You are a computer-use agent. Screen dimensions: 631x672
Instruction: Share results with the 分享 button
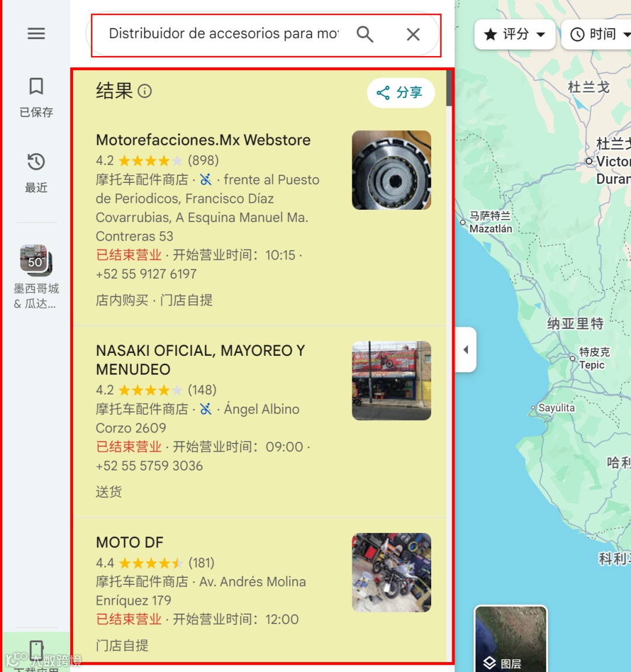pyautogui.click(x=401, y=92)
